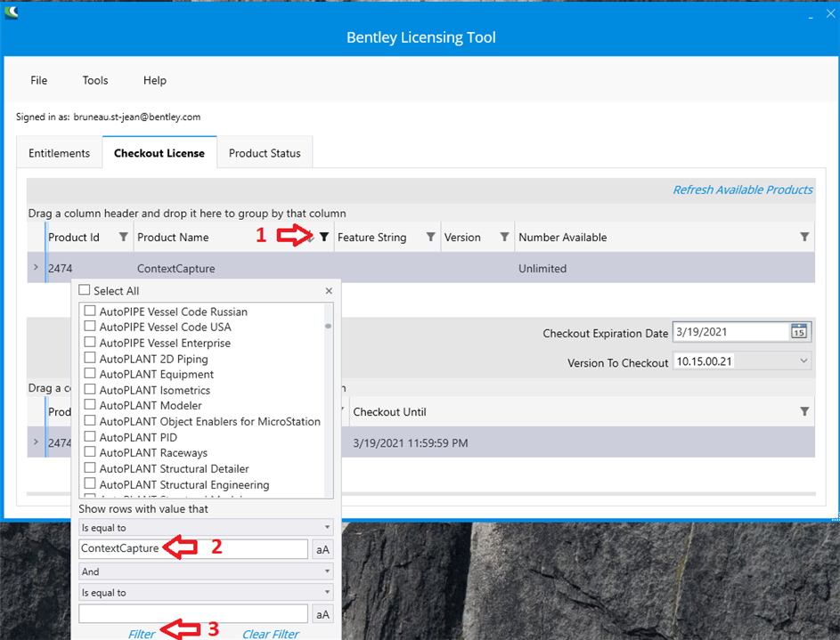Click the product list scrollbar thumb

[x=328, y=326]
